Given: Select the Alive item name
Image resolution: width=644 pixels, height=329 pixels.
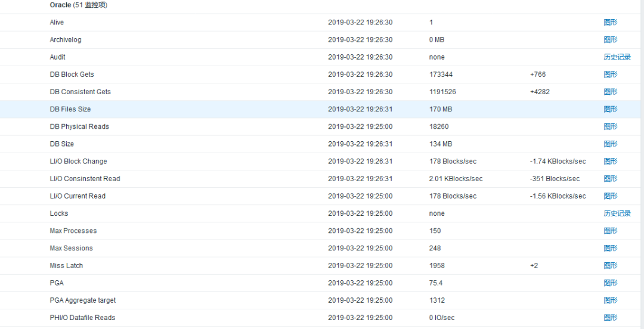Looking at the screenshot, I should (57, 23).
